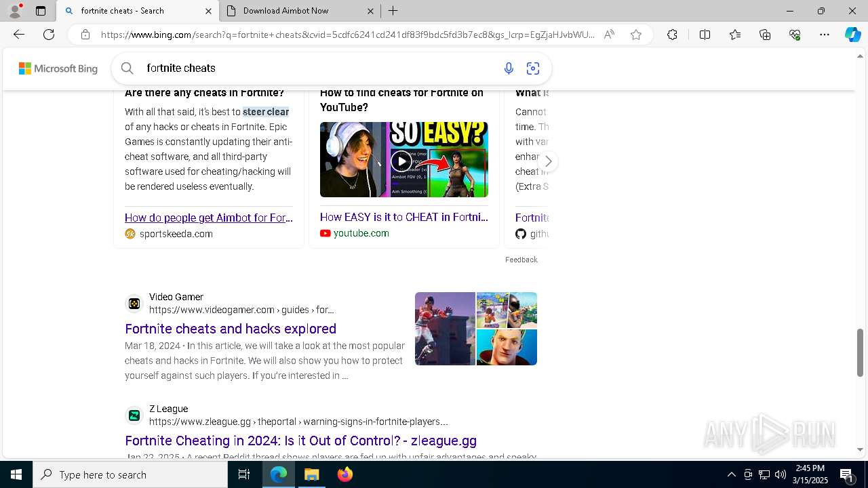The width and height of the screenshot is (868, 488).
Task: Add this page to favorites star
Action: click(636, 35)
